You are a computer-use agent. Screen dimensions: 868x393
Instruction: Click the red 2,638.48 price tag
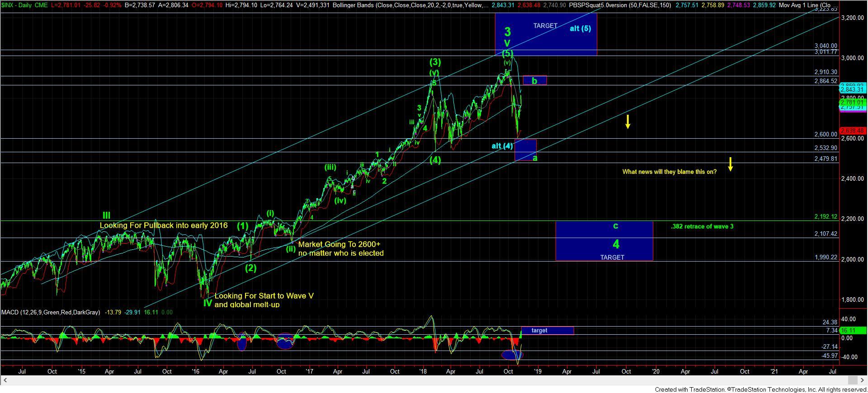point(852,131)
